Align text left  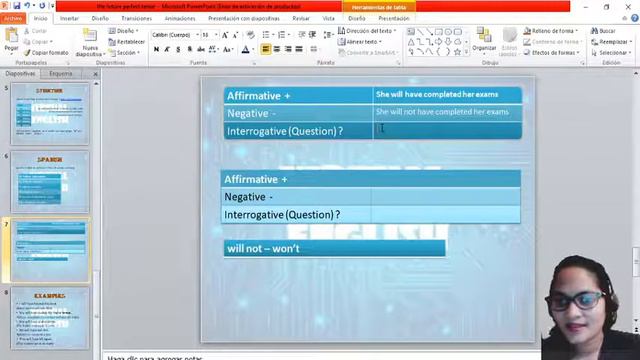coord(265,49)
